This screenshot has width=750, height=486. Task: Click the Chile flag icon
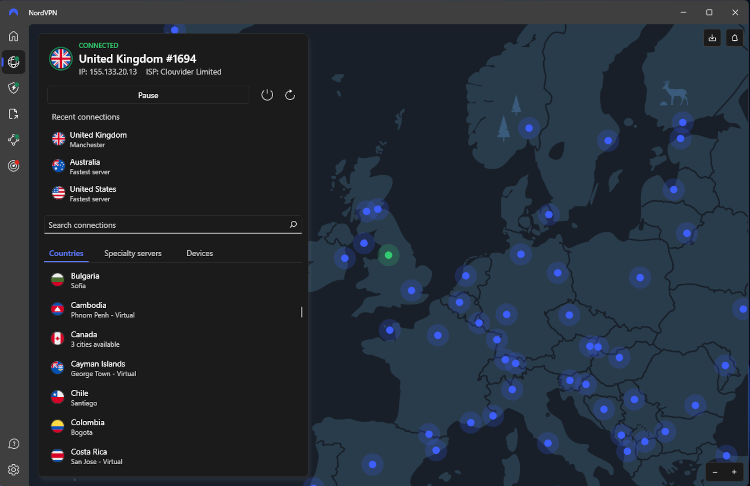pos(57,397)
